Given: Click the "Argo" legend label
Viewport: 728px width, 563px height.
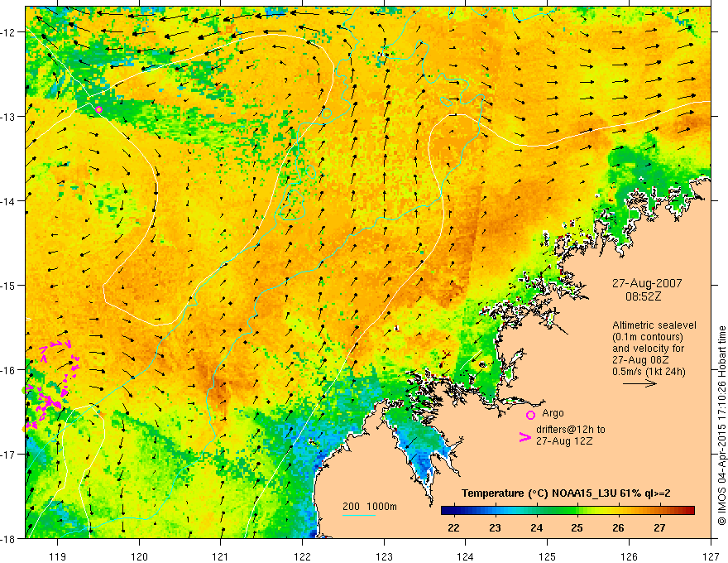Looking at the screenshot, I should (x=553, y=413).
